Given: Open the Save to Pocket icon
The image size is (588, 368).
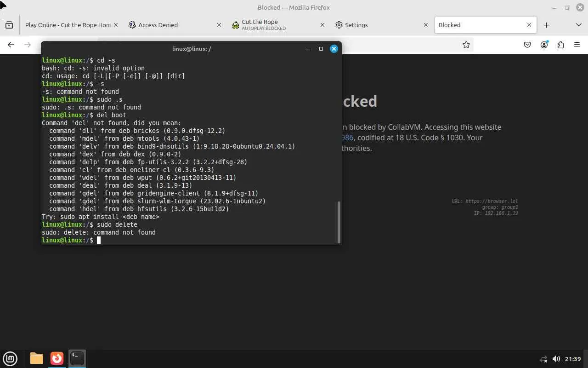Looking at the screenshot, I should [x=527, y=45].
